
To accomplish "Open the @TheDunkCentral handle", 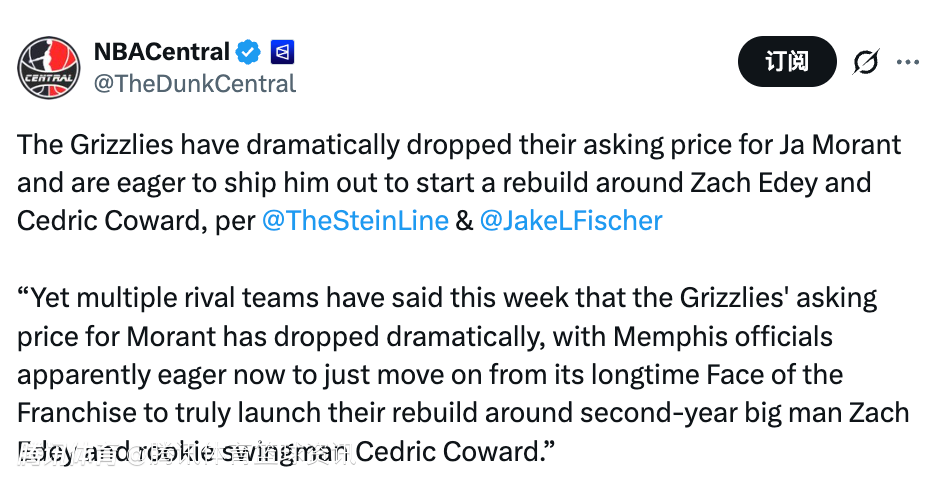I will (194, 83).
